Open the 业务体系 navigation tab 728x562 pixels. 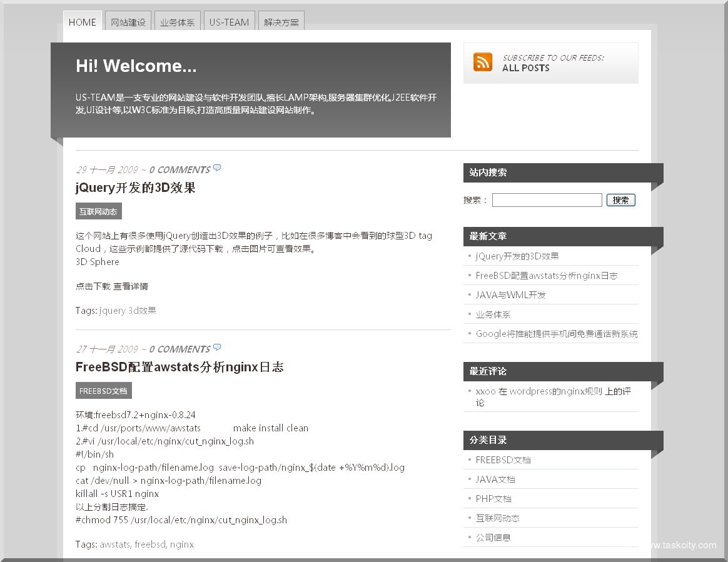coord(178,23)
